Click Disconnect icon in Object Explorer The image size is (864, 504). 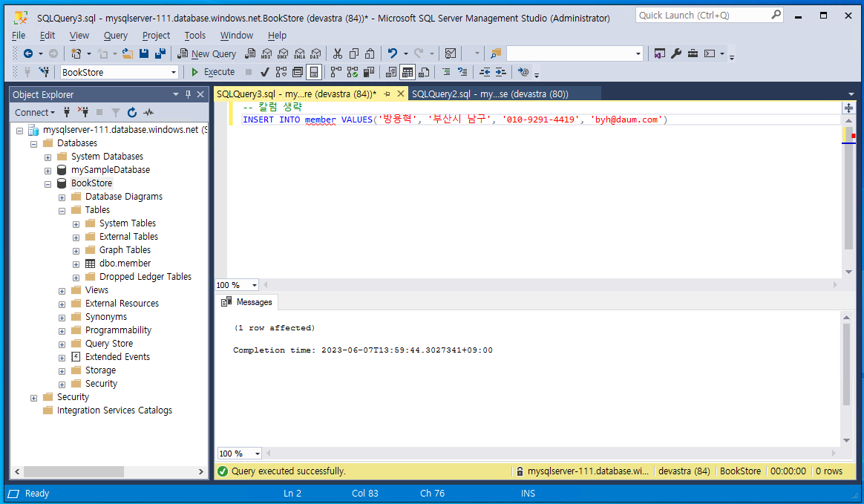[83, 112]
